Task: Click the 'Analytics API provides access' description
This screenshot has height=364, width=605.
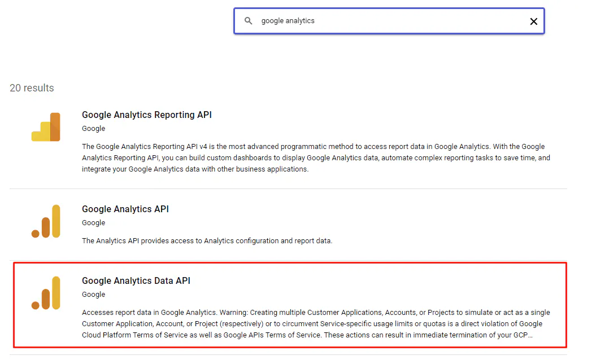Action: click(x=207, y=241)
